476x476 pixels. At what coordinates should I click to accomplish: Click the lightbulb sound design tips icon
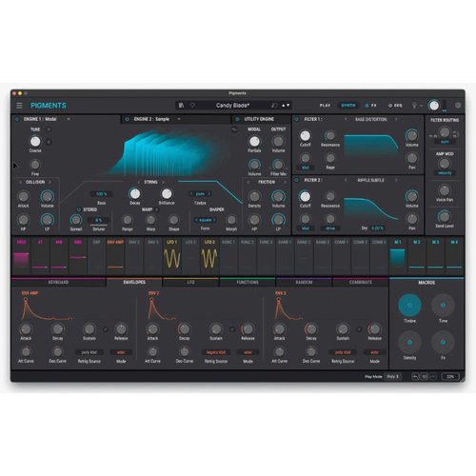414,106
